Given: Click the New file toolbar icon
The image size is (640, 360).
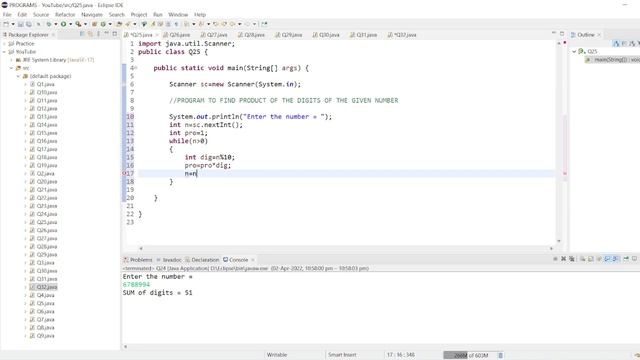Looking at the screenshot, I should tap(6, 24).
